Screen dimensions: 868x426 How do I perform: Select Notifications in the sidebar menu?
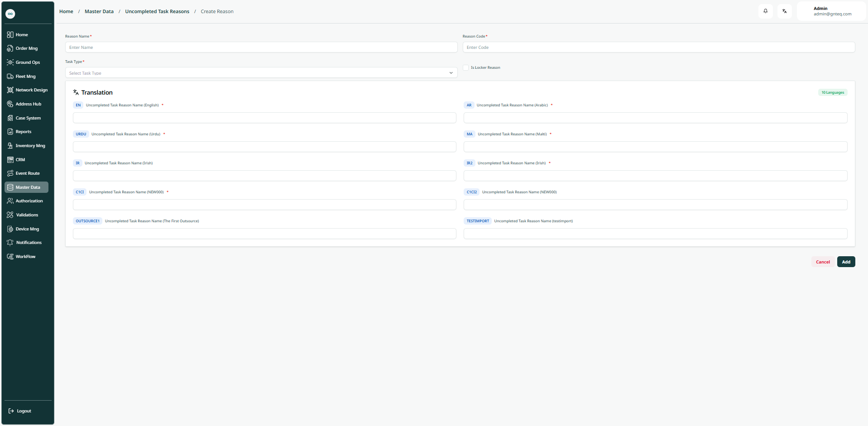click(29, 243)
